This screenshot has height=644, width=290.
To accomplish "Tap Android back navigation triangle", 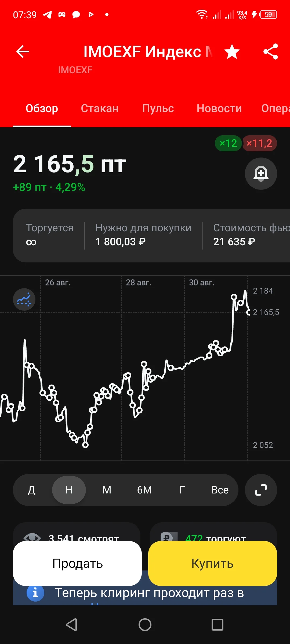I will tap(72, 625).
